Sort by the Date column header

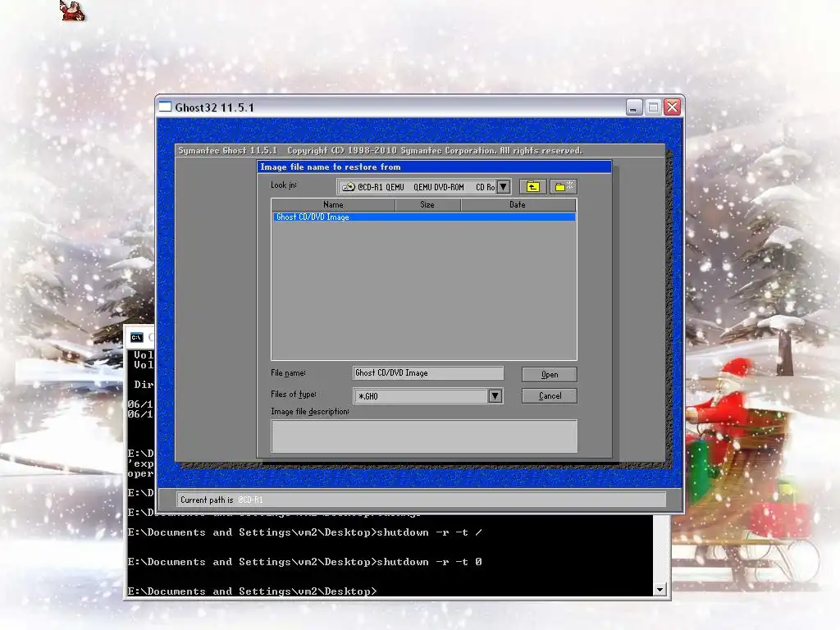pos(518,204)
